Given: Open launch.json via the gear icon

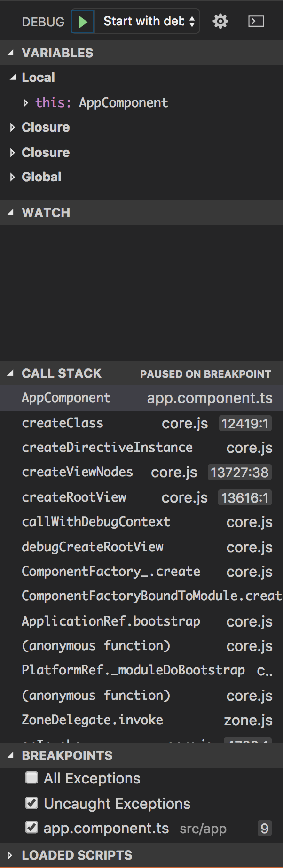Looking at the screenshot, I should click(x=220, y=22).
